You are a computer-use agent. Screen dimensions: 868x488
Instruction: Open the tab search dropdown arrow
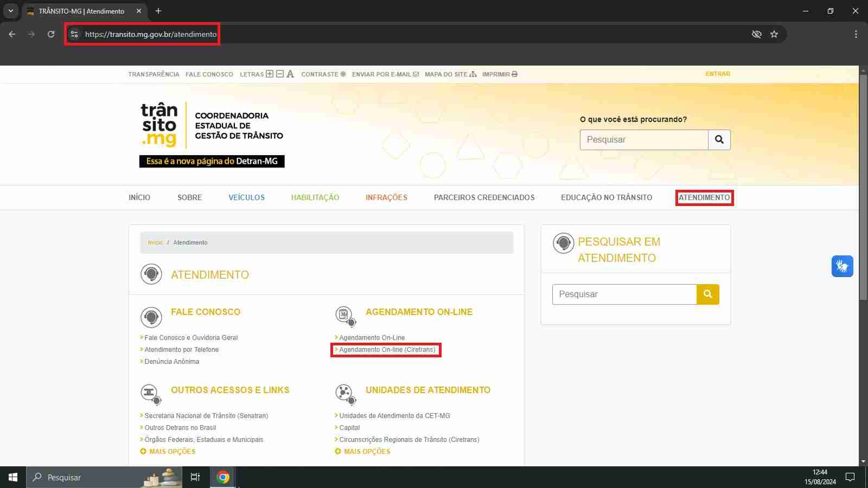point(10,11)
